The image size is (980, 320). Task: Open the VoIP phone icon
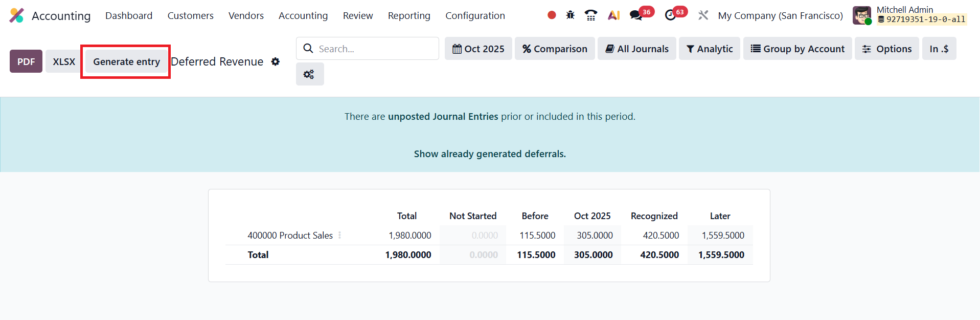coord(591,15)
